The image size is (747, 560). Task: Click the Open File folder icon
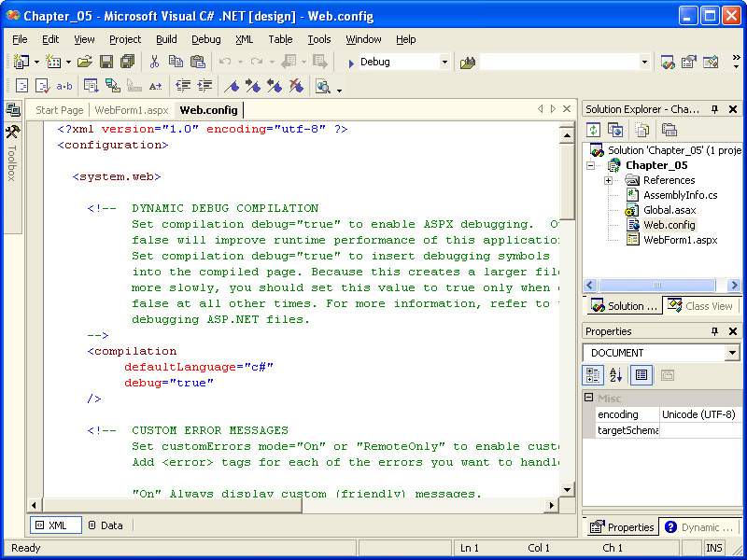point(85,63)
